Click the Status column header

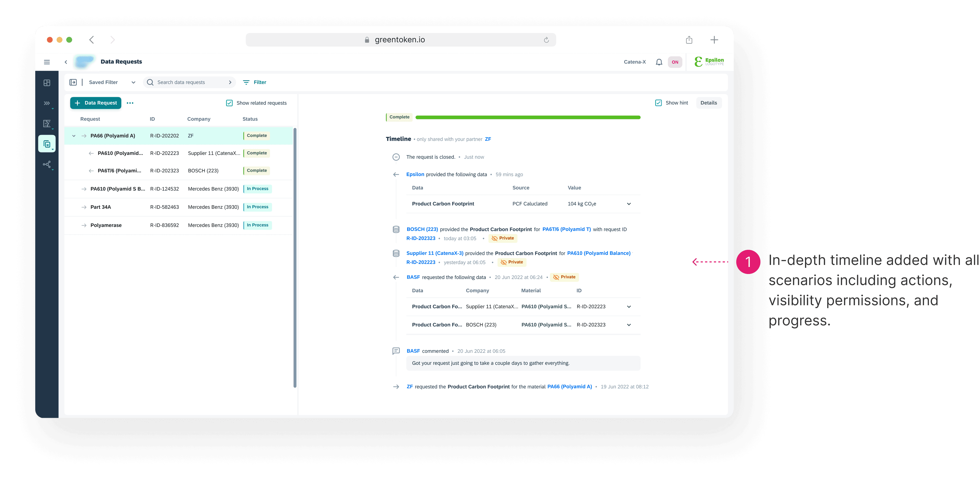250,119
